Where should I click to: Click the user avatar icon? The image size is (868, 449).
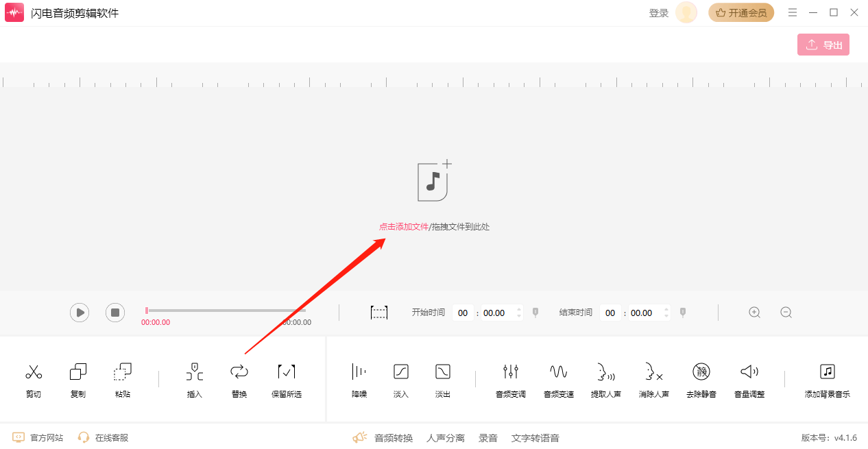[x=686, y=12]
